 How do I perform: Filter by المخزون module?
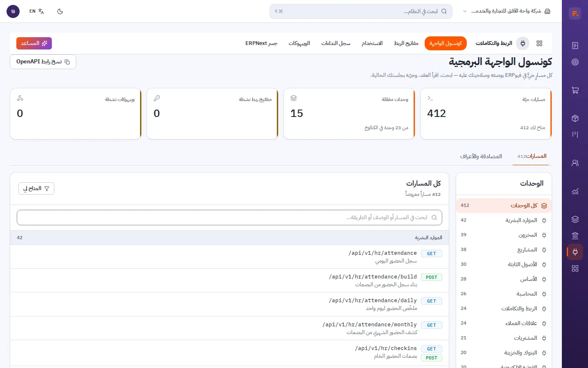coord(504,235)
